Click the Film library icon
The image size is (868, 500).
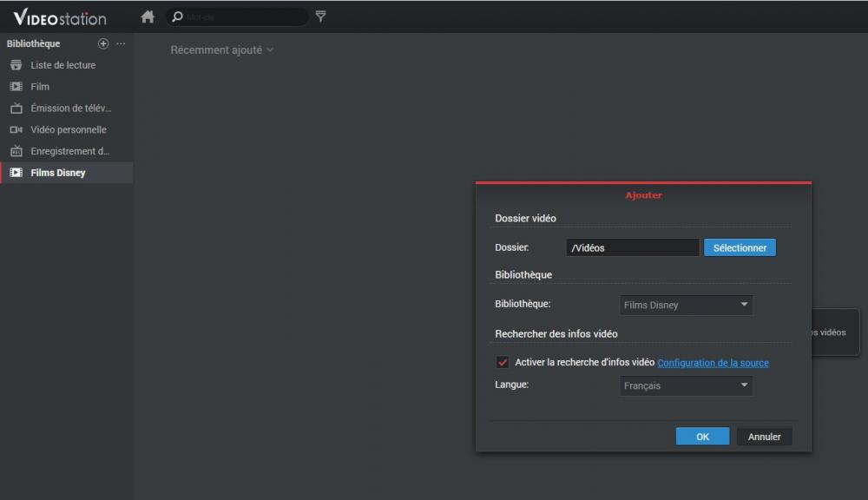click(x=16, y=87)
